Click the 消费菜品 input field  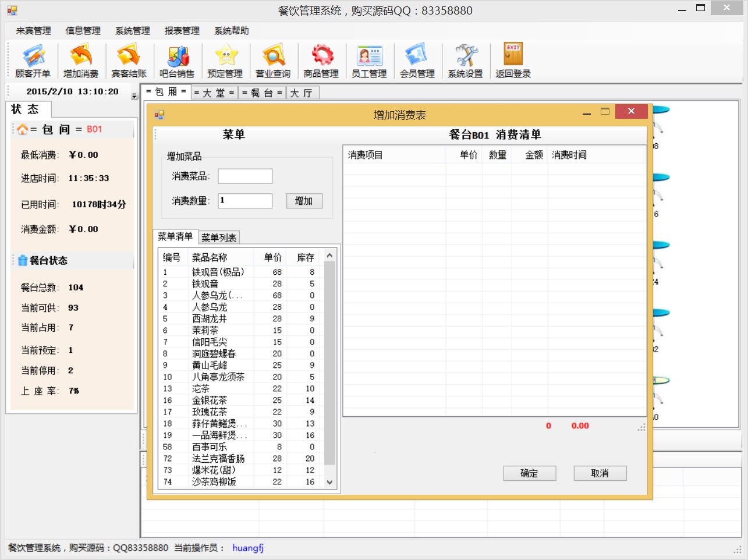(245, 176)
